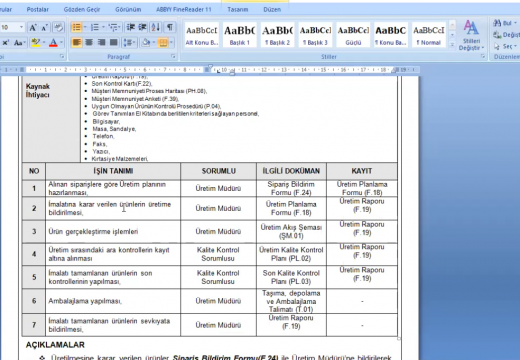Viewport: 520px width, 360px height.
Task: Apply the Başlık 1 style
Action: coord(240,35)
